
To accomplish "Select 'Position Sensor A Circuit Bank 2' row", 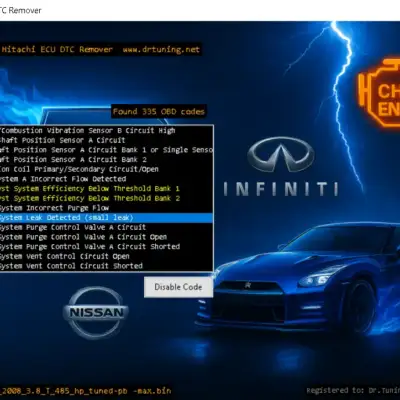I will 106,160.
